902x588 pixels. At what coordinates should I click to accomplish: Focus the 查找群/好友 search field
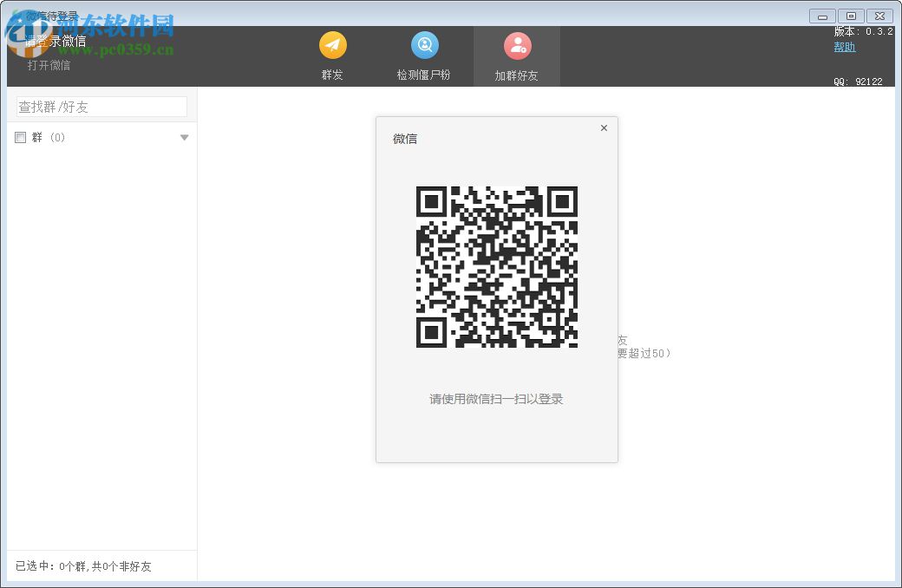click(x=101, y=107)
